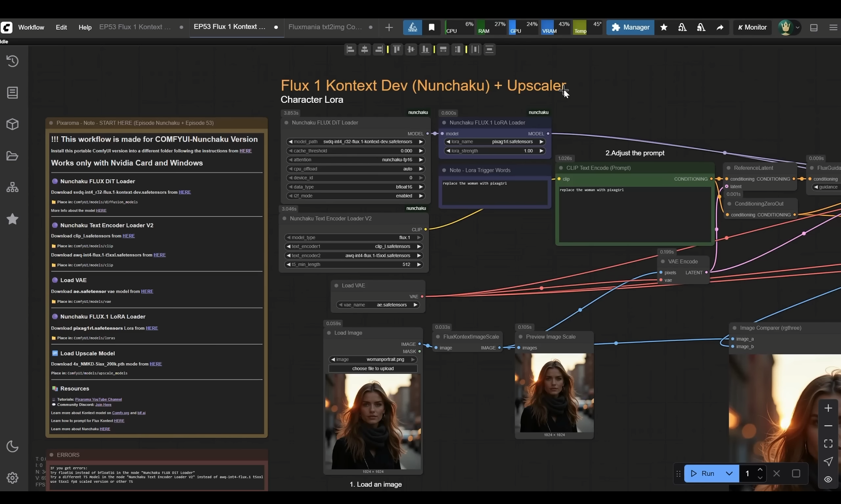Adjust the lora_strength value slider
The image size is (841, 504).
(495, 151)
